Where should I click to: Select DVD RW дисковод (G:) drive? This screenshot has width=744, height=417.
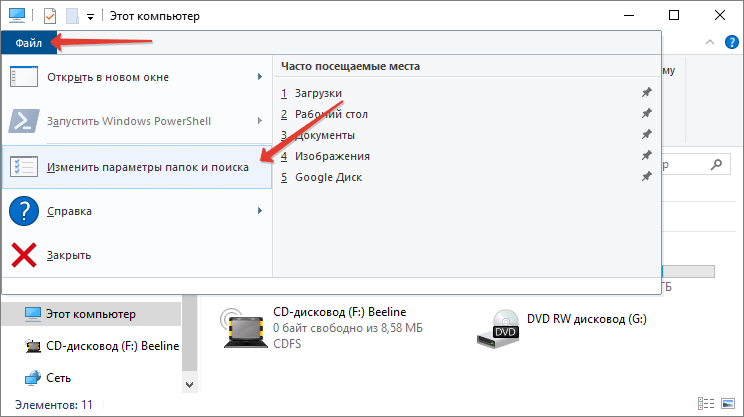(x=562, y=327)
